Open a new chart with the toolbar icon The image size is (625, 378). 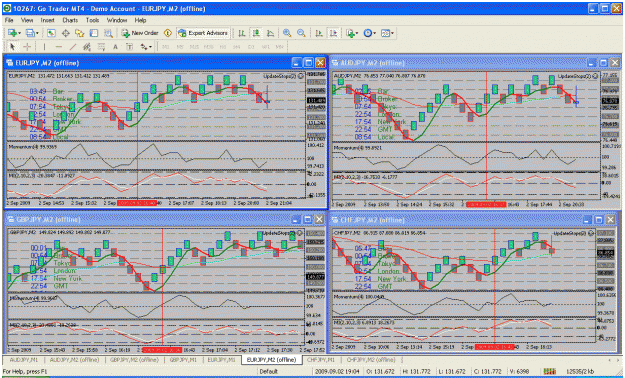[x=12, y=33]
